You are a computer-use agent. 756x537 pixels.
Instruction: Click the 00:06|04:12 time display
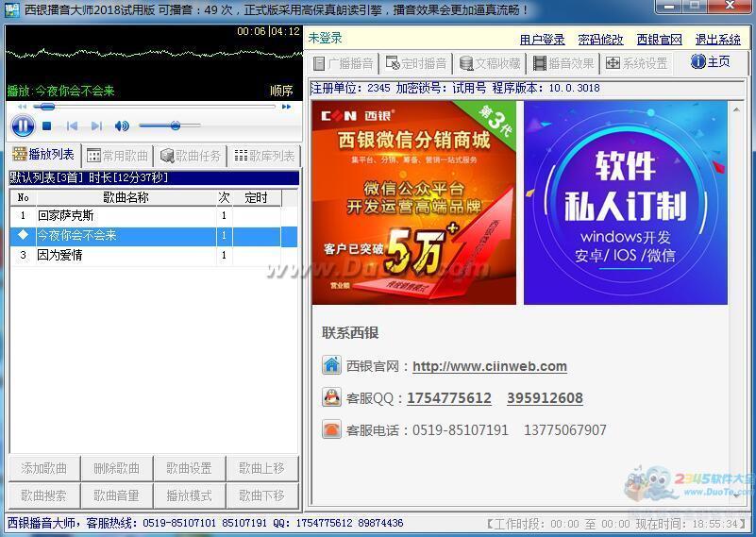click(268, 31)
